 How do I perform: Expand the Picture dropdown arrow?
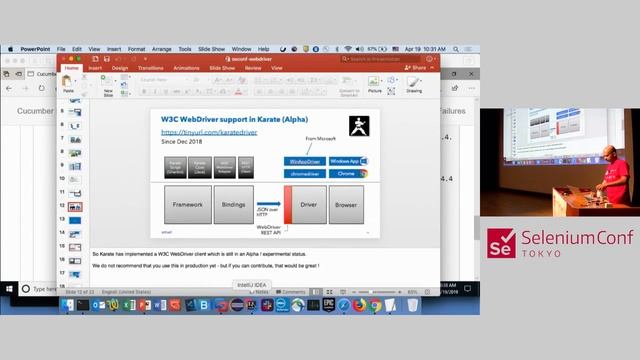(x=381, y=81)
